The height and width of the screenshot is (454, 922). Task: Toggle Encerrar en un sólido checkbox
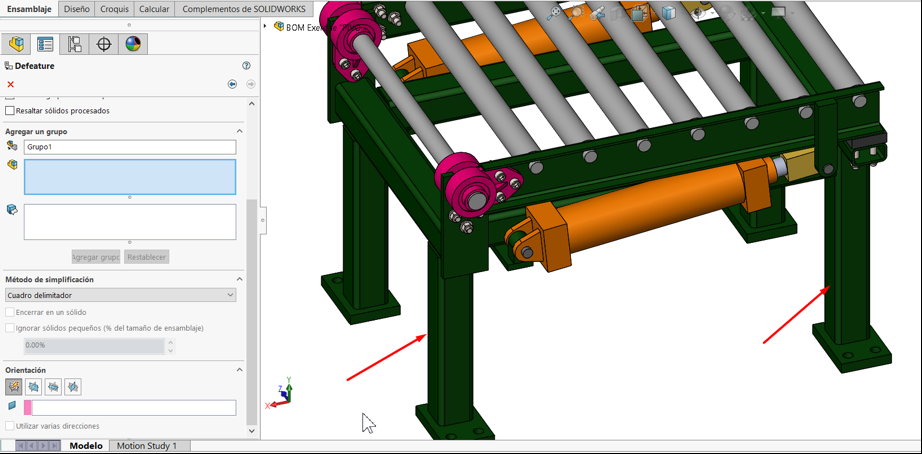9,312
